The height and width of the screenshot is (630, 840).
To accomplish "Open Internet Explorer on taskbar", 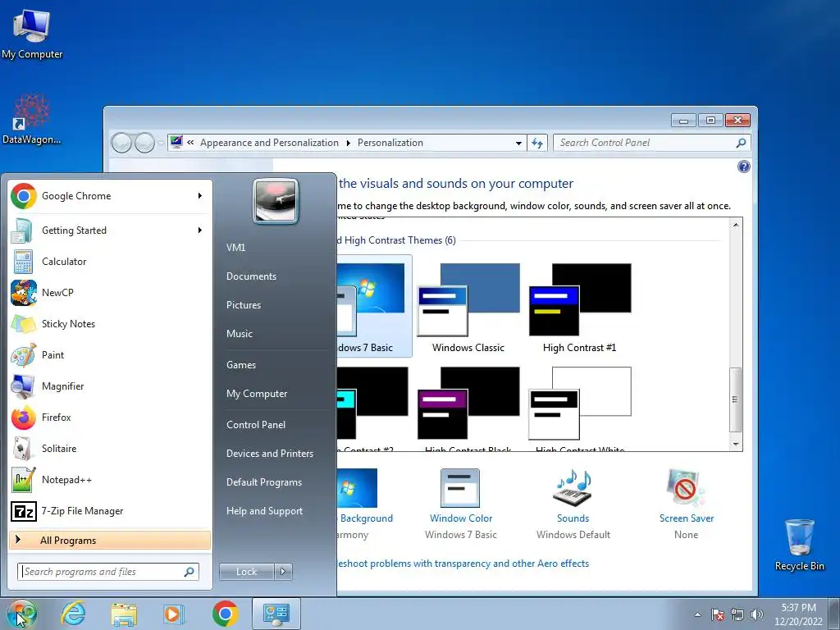I will (x=73, y=614).
